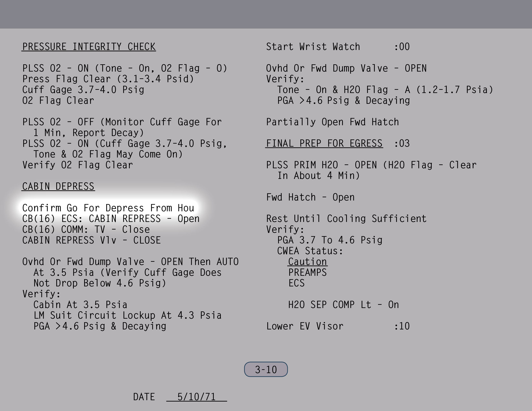This screenshot has height=411, width=532.
Task: Click the underlined Caution label
Action: [307, 262]
